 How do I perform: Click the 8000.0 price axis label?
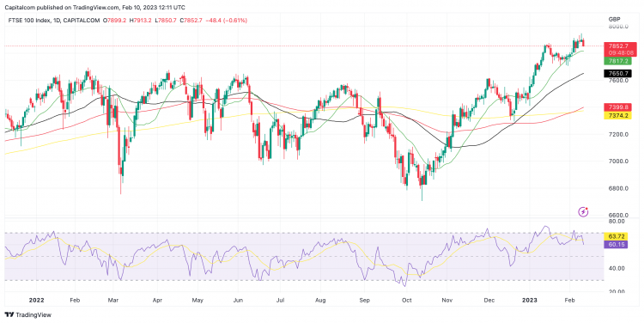(x=618, y=27)
